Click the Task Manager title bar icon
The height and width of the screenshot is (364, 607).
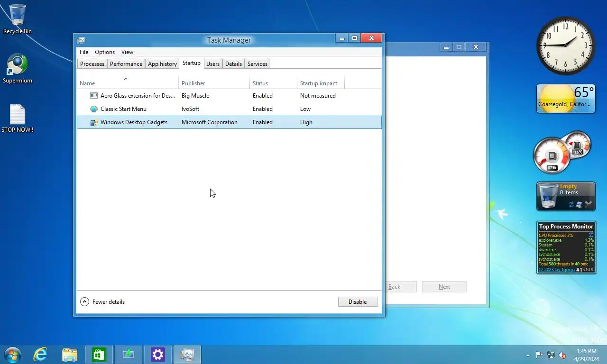81,40
